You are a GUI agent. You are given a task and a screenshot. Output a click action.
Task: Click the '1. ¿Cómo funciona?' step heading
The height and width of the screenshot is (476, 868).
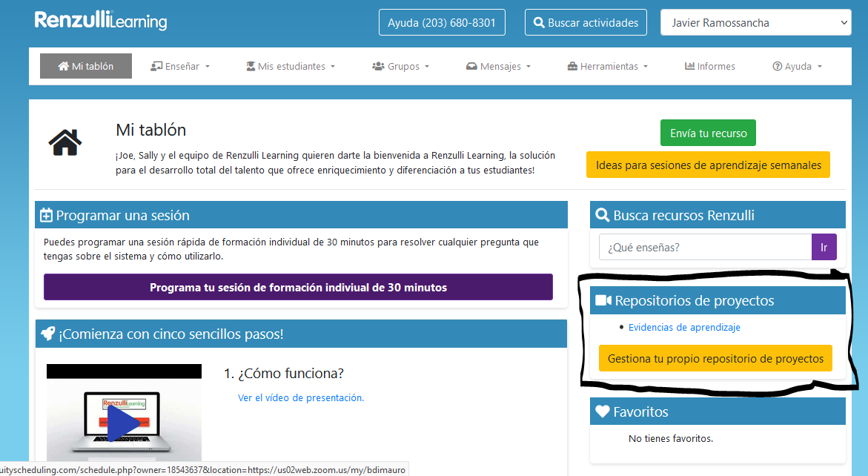click(x=283, y=374)
